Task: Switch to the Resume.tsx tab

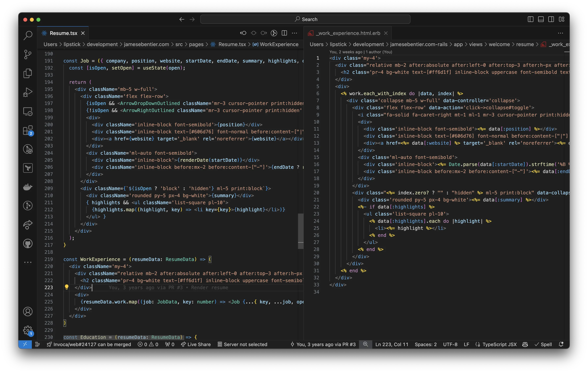Action: [63, 33]
